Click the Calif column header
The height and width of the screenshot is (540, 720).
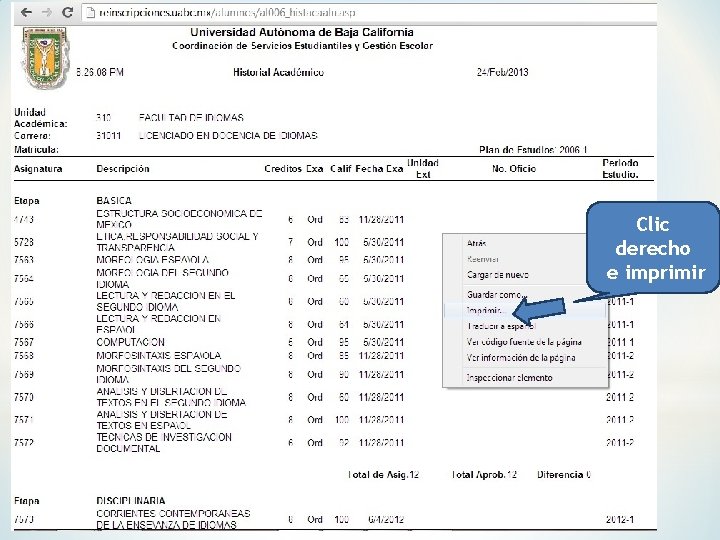click(x=341, y=169)
